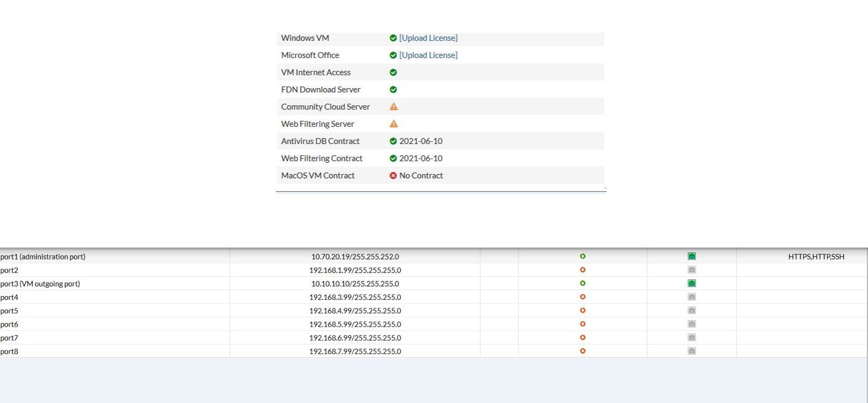Click the Web Filtering Contract label

(322, 159)
